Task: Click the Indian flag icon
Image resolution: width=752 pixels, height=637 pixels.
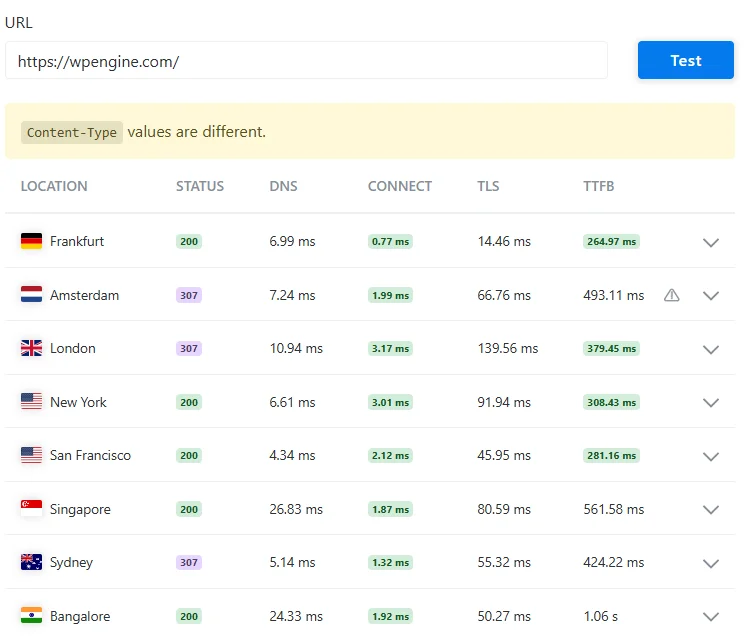Action: 31,615
